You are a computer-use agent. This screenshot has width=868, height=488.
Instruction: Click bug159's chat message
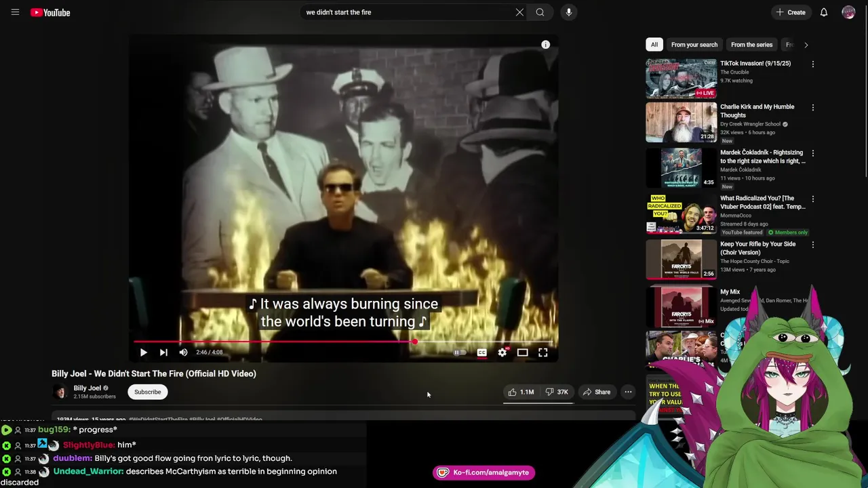coord(95,430)
